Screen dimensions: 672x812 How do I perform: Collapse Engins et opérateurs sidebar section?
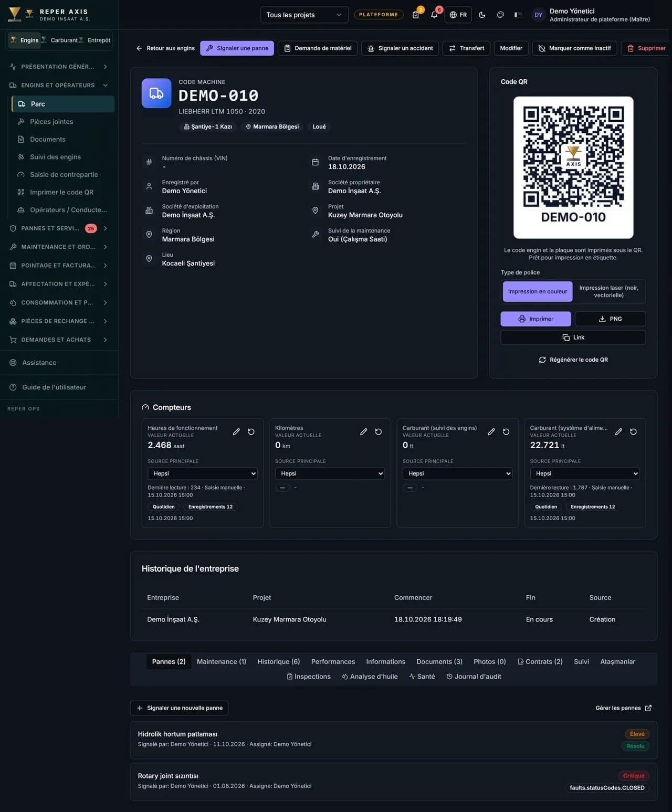[59, 85]
